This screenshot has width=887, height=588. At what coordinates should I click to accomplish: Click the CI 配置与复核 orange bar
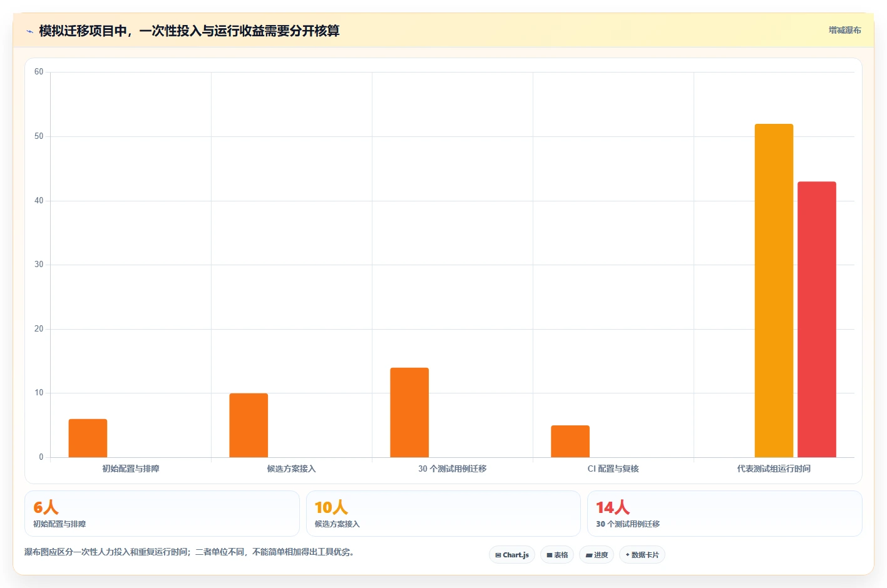click(570, 441)
